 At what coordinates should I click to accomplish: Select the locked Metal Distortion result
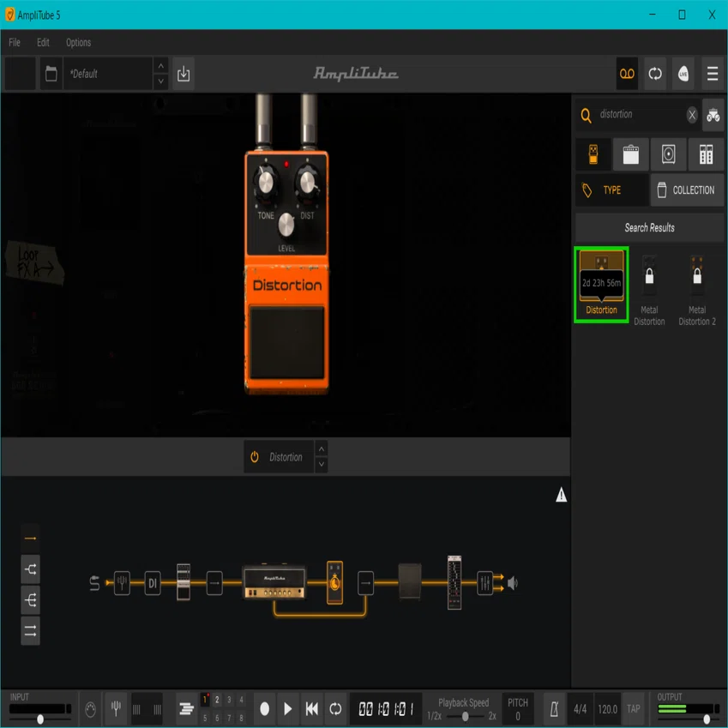coord(649,290)
